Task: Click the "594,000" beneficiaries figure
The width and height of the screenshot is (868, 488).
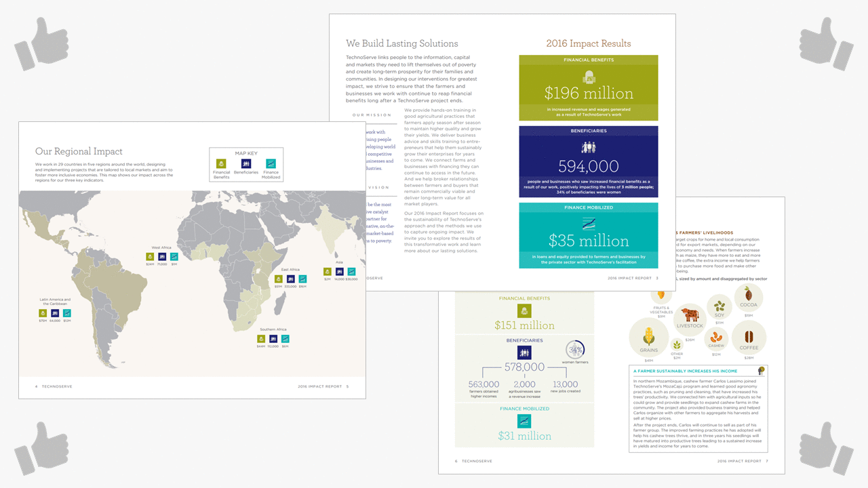Action: coord(589,166)
